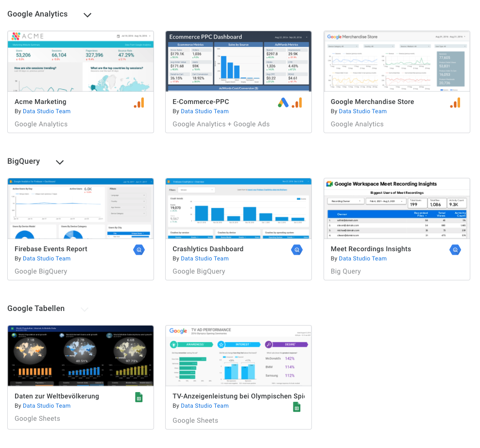Click BigQuery icon on Meet Recordings Insights card

point(455,250)
